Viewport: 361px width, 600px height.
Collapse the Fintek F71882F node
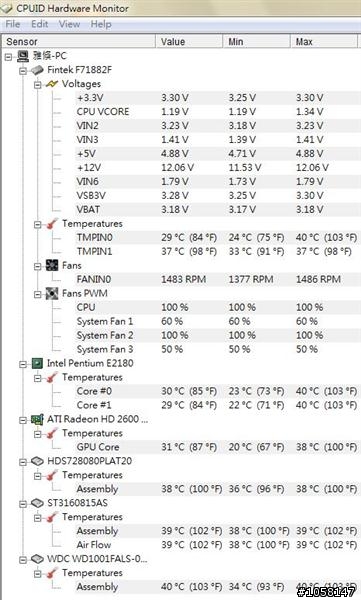click(x=23, y=71)
